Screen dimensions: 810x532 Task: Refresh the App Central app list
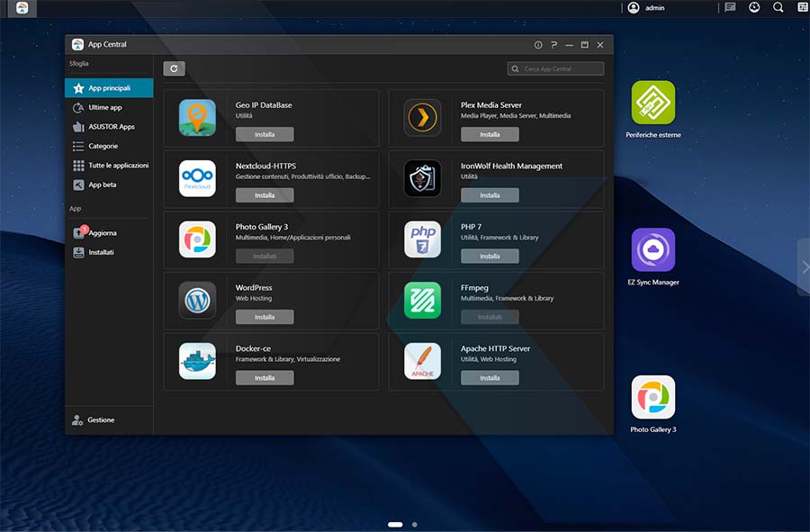point(174,68)
